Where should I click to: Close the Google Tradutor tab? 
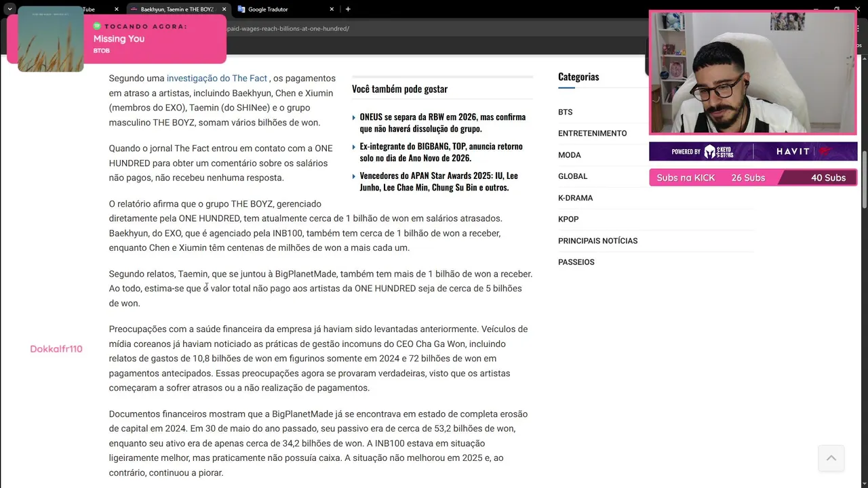(332, 9)
